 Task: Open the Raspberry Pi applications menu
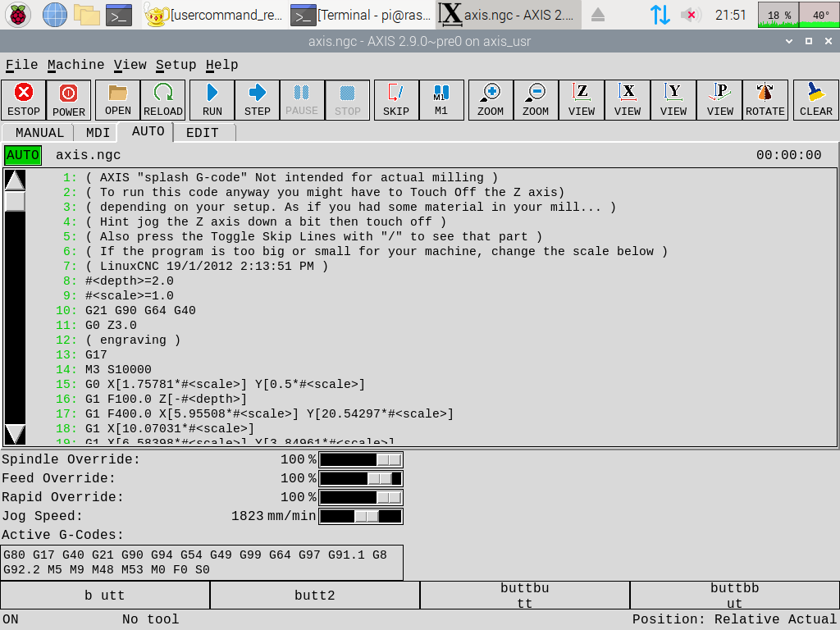(x=18, y=15)
